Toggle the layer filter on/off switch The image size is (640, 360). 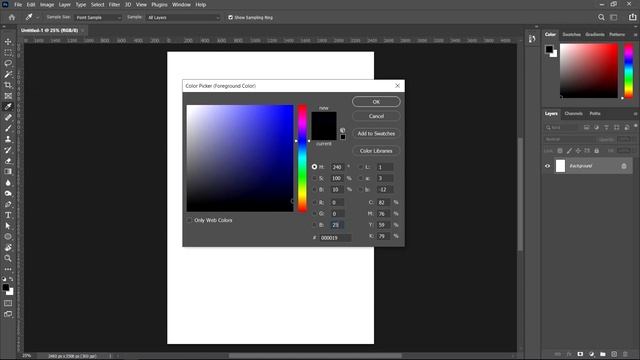636,126
